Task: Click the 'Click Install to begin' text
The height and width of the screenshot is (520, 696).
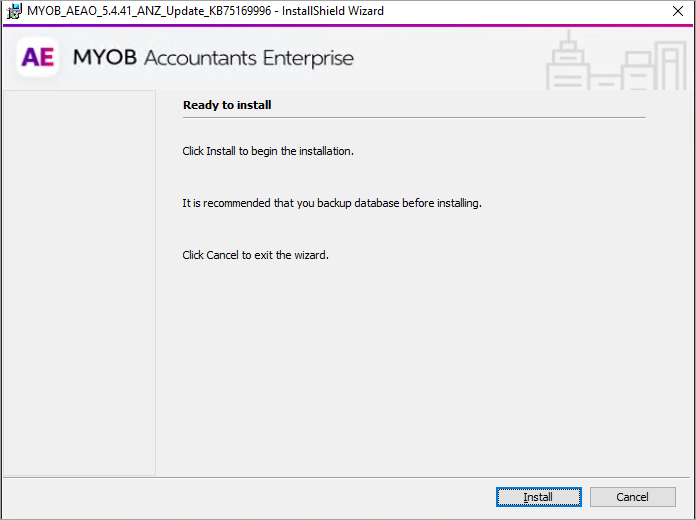Action: point(268,152)
